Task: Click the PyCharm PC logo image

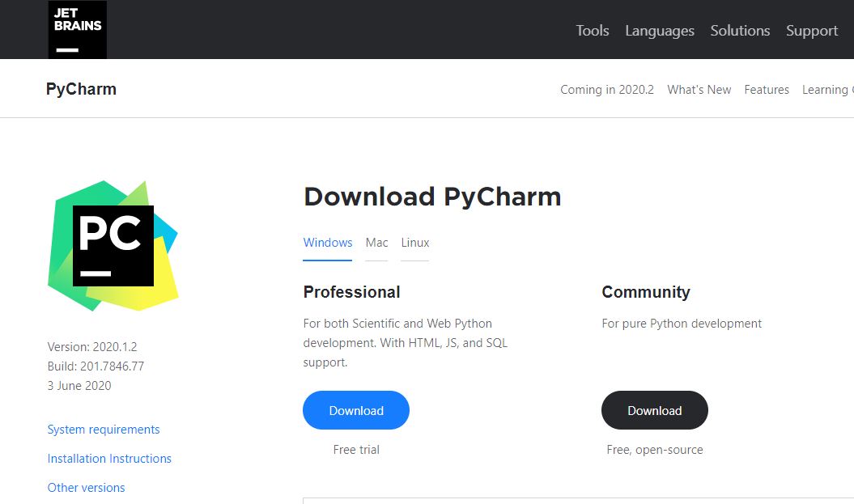Action: click(113, 246)
